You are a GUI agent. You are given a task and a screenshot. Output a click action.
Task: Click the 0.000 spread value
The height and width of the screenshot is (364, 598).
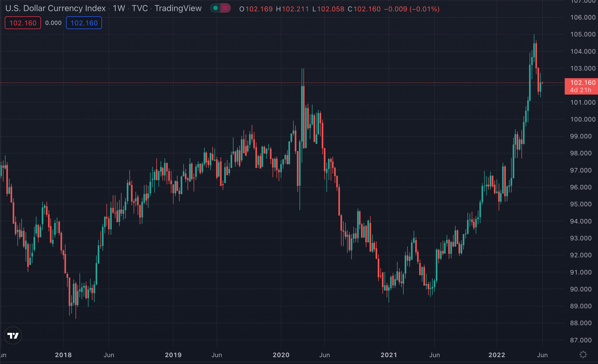[53, 23]
